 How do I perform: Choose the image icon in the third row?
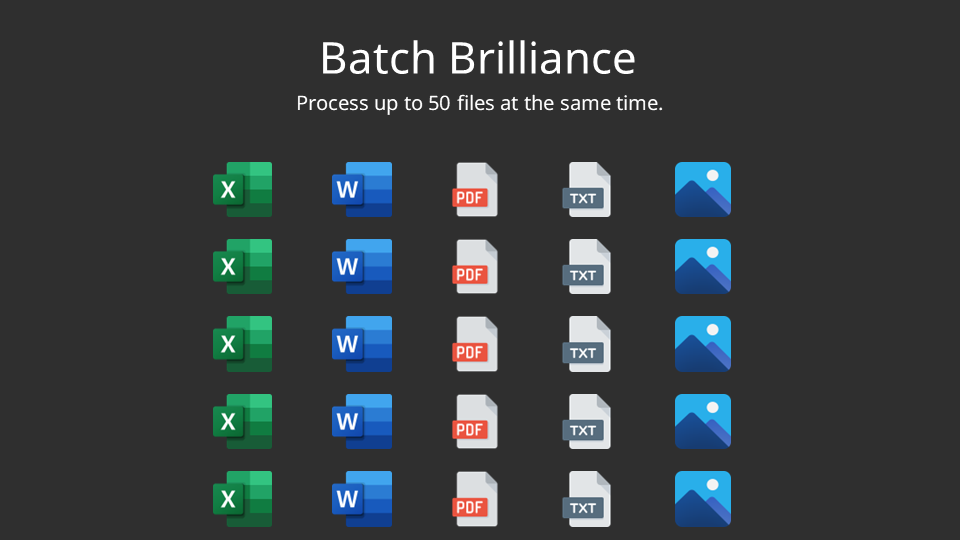pos(703,343)
